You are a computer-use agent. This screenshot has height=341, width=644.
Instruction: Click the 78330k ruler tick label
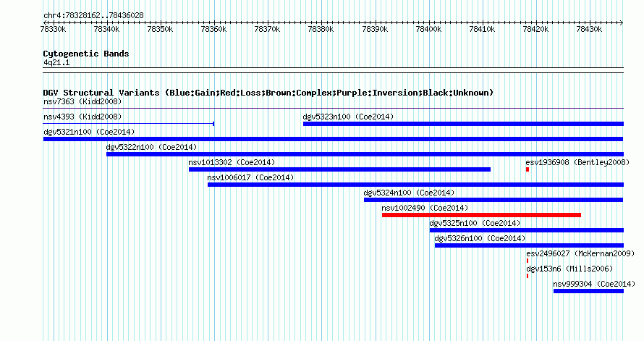(53, 29)
